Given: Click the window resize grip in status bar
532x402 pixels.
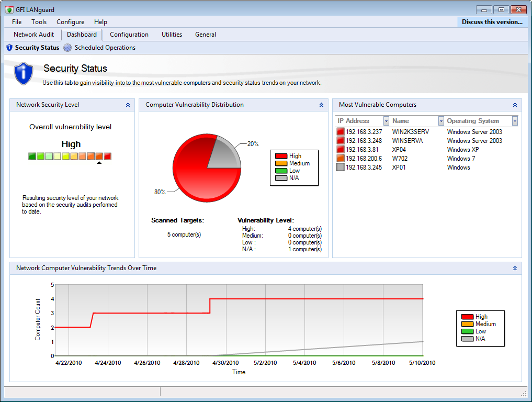Looking at the screenshot, I should coord(524,393).
